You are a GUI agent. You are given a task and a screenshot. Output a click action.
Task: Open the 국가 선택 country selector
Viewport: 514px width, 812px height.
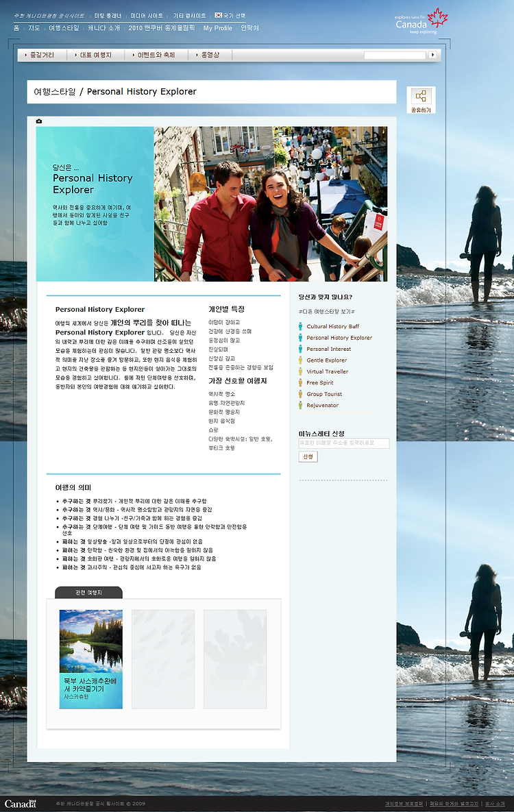[x=234, y=16]
